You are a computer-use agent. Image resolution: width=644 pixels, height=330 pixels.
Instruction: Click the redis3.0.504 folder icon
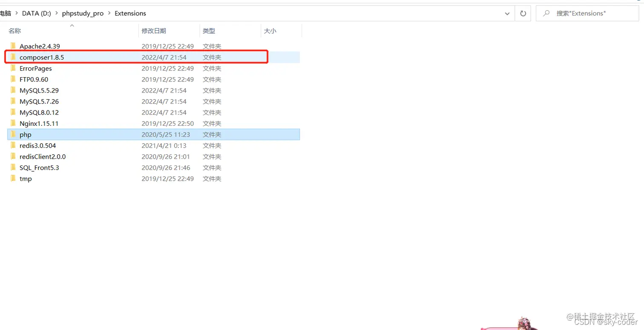(x=13, y=145)
